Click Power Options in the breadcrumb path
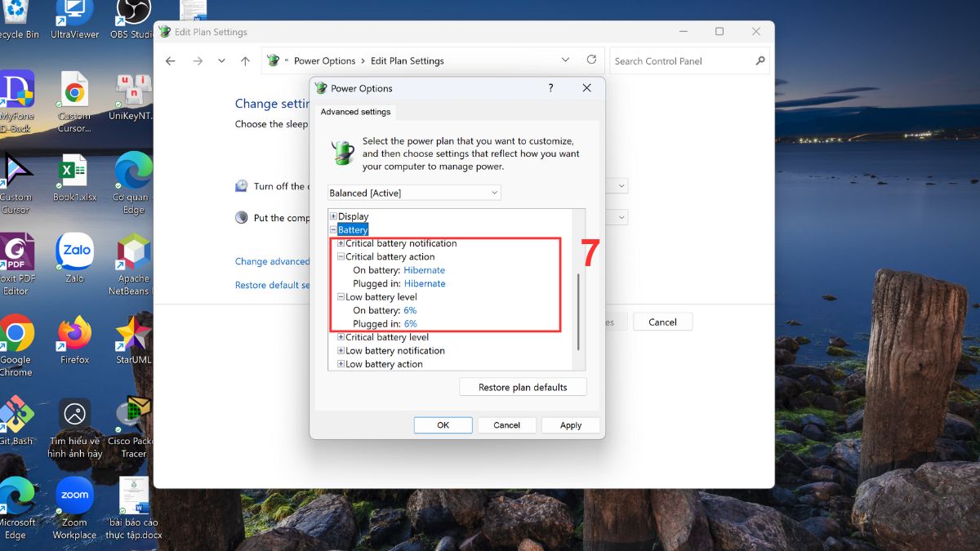Screen dimensions: 980x551 click(x=324, y=61)
